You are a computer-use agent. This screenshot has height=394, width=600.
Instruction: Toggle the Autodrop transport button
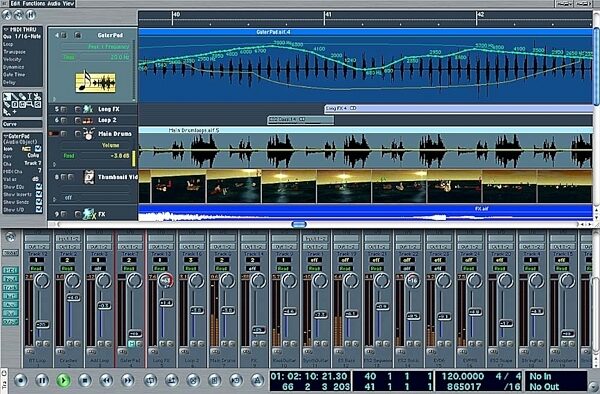[x=172, y=380]
